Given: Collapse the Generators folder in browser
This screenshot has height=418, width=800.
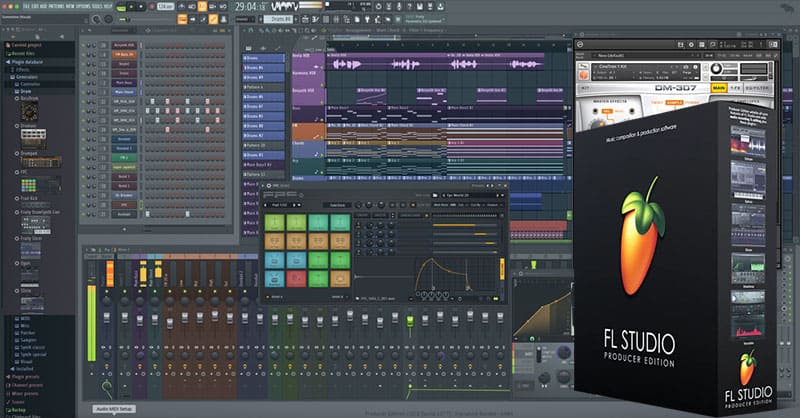Looking at the screenshot, I should pos(24,77).
